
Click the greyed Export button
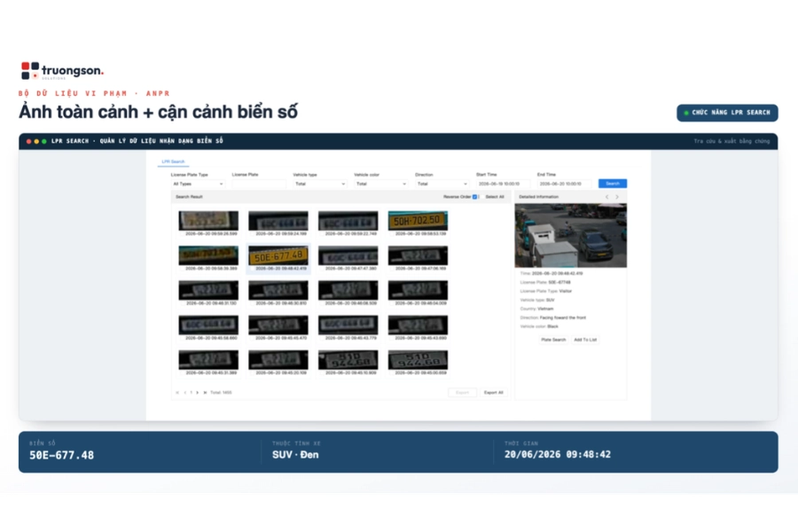(x=462, y=393)
